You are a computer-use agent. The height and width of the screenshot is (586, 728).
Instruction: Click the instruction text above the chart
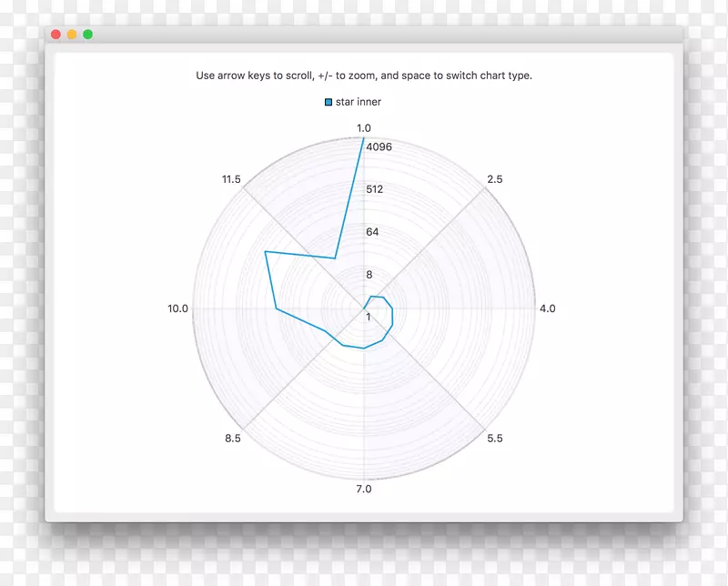click(364, 76)
